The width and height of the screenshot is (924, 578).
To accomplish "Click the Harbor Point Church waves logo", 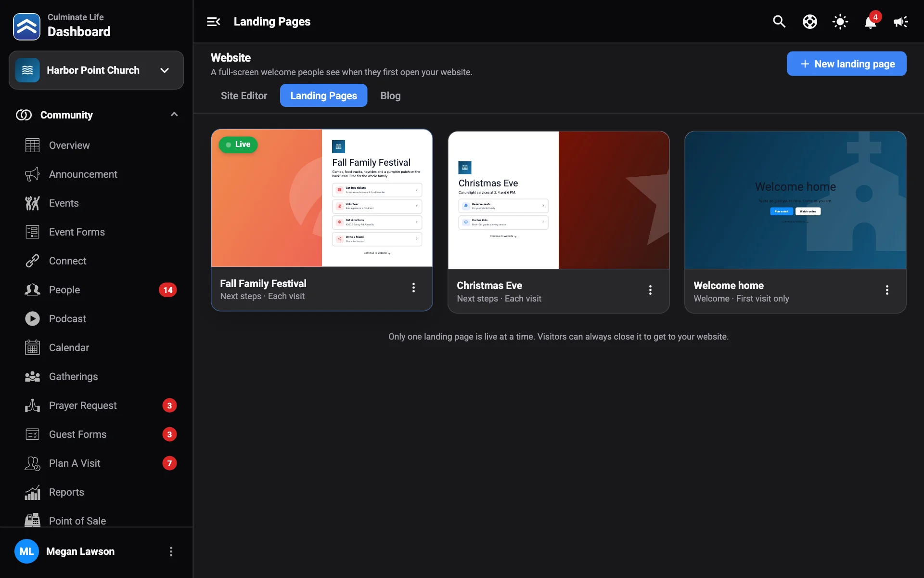I will coord(27,70).
